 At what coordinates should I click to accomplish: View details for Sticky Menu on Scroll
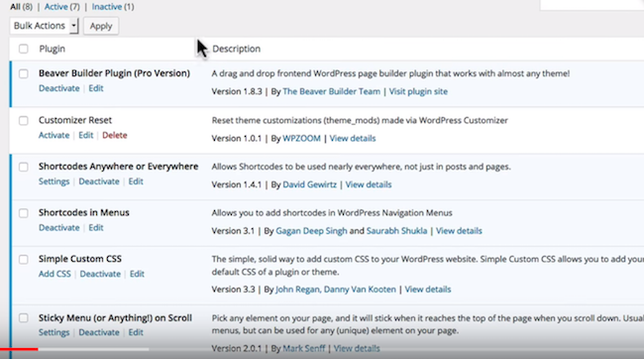pos(357,349)
